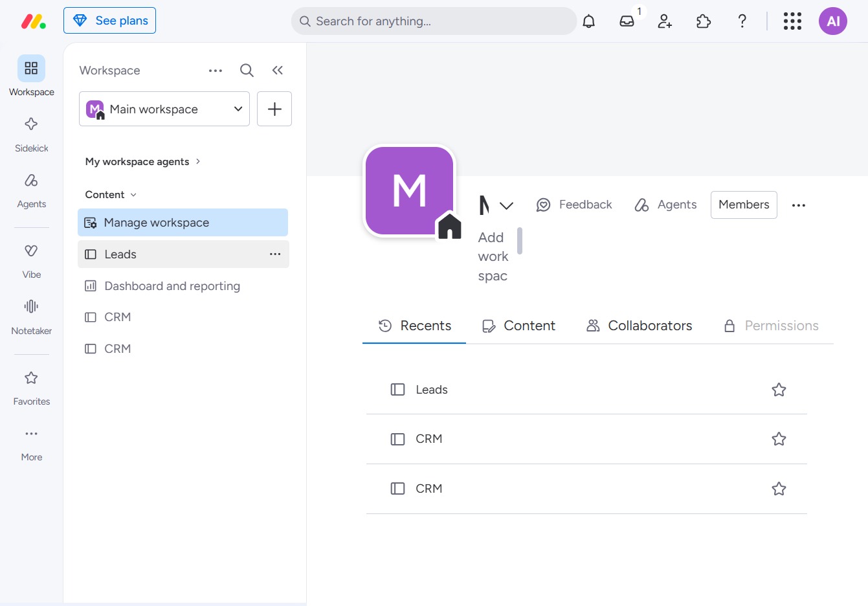Open Favorites from left rail
868x606 pixels.
point(31,388)
